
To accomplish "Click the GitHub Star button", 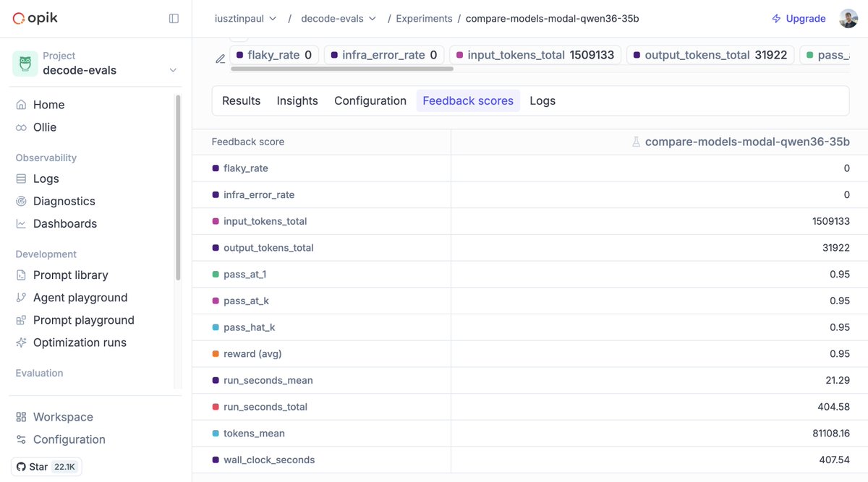I will click(46, 467).
